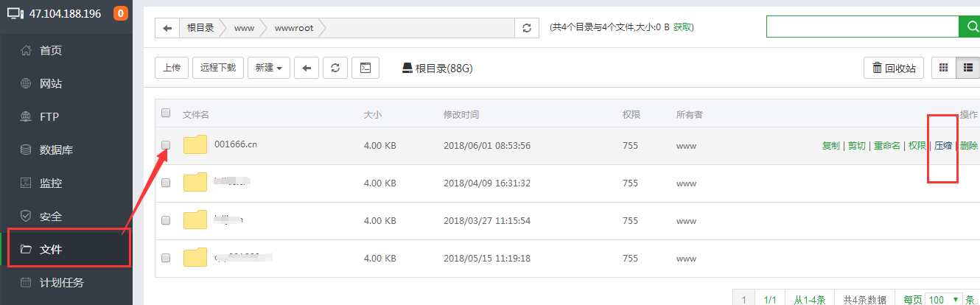The height and width of the screenshot is (305, 980).
Task: Click the green search magnifier button
Action: (970, 27)
